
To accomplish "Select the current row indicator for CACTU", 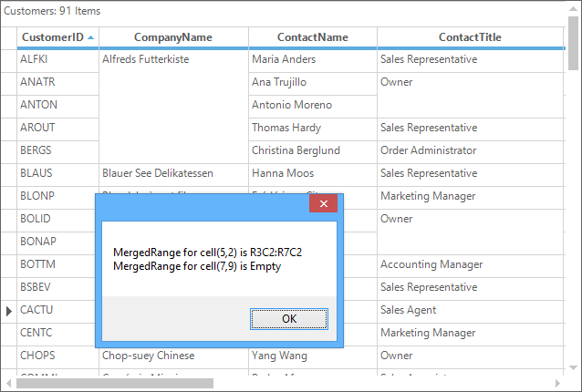I will [x=8, y=310].
